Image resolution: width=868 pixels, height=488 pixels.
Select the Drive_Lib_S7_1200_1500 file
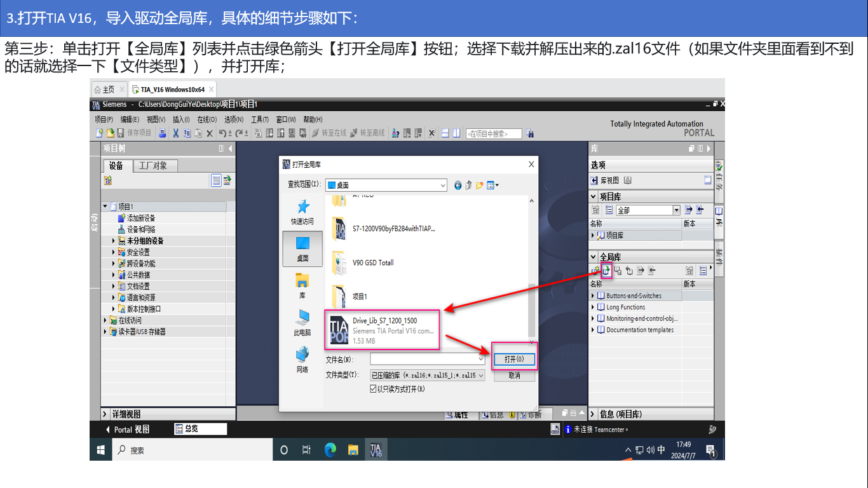382,330
